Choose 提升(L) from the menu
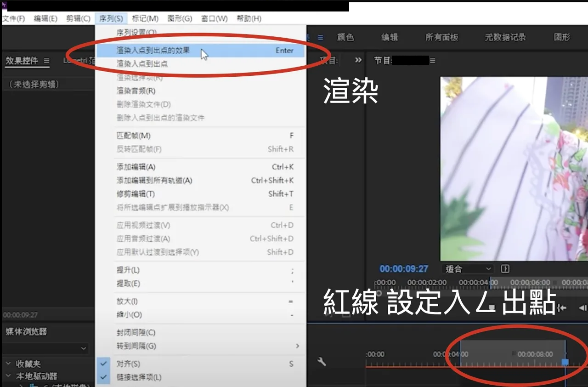 (201, 270)
